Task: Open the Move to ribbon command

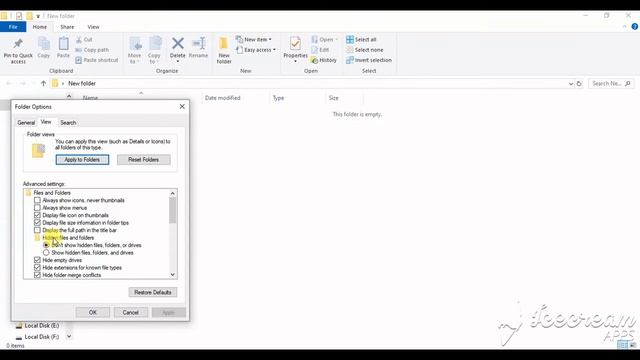Action: click(x=135, y=50)
